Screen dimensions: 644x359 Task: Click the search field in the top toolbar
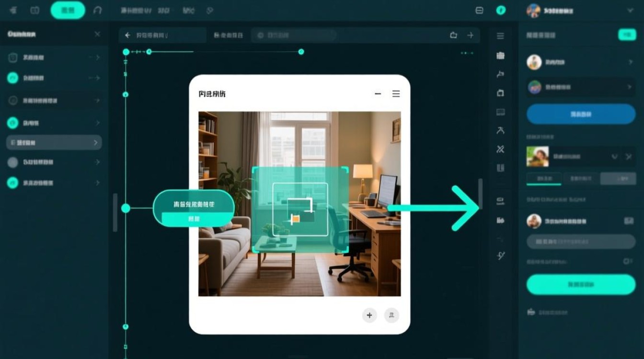pyautogui.click(x=294, y=35)
